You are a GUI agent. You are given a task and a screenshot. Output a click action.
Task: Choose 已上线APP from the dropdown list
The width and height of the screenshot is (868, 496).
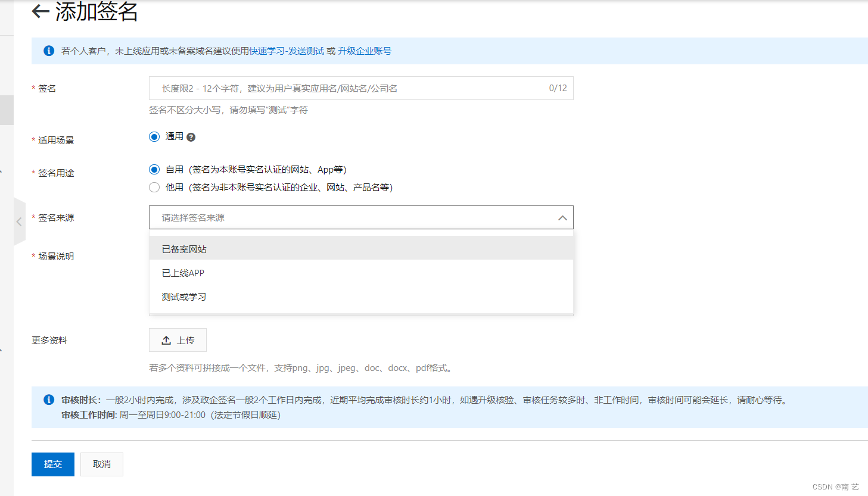click(x=361, y=273)
